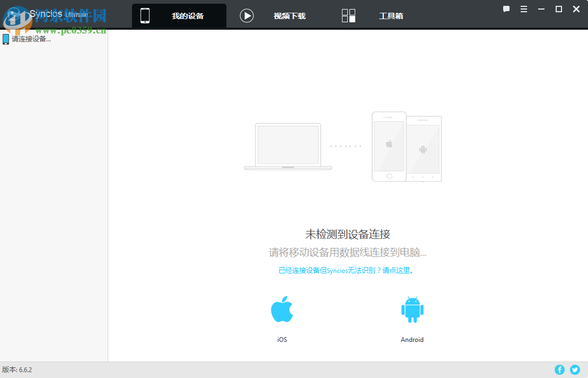Image resolution: width=588 pixels, height=378 pixels.
Task: Click the grid icon beside 工具箱
Action: click(348, 15)
